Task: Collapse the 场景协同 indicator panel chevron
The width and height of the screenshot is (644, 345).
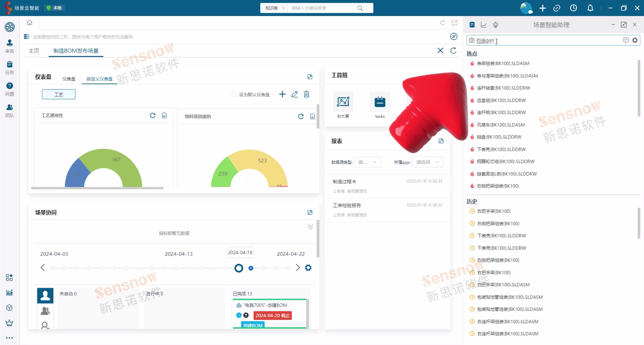Action: click(310, 227)
